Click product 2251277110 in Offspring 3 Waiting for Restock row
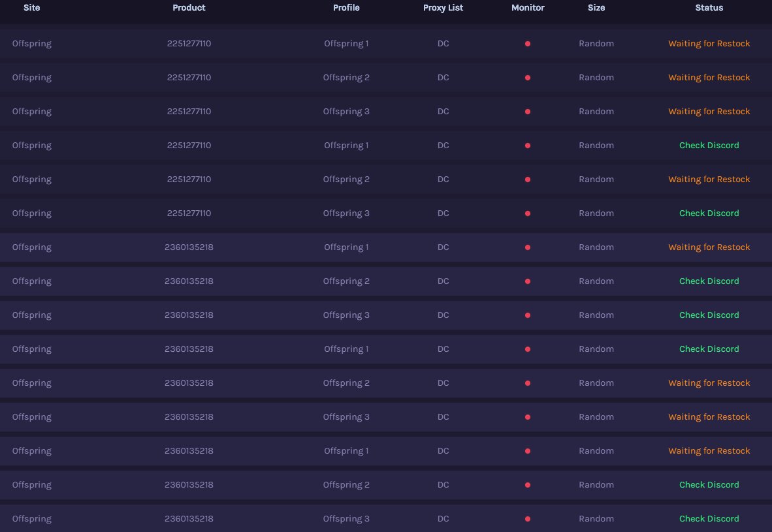This screenshot has height=532, width=772. [x=189, y=111]
